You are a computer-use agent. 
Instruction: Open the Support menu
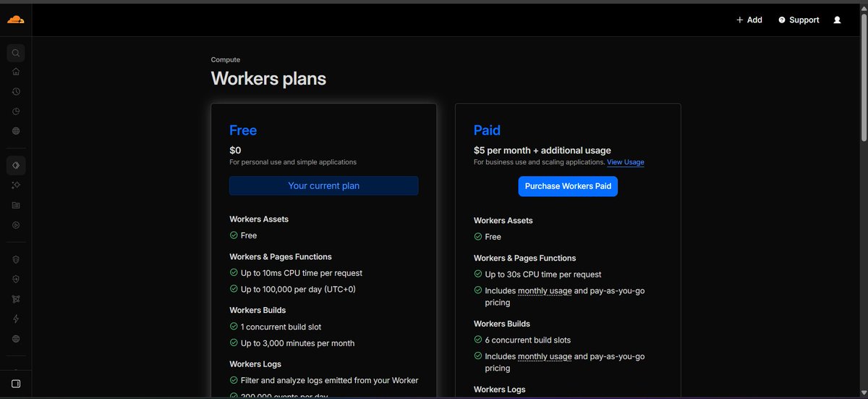[x=799, y=20]
